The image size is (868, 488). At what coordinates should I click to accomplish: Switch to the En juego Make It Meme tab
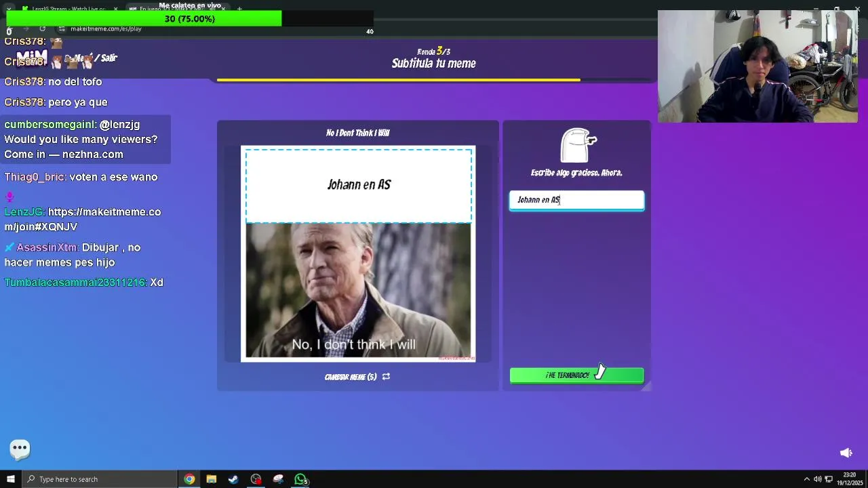pos(178,9)
